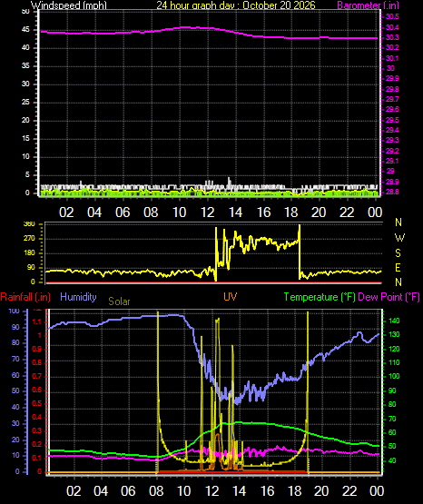Click the '0.9' rainfall axis value
Image resolution: width=423 pixels, height=504 pixels.
[x=37, y=350]
